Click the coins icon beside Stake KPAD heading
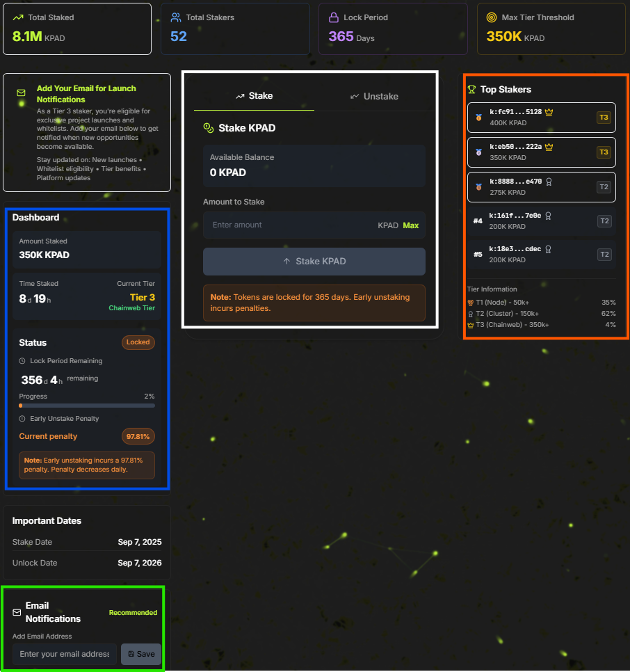This screenshot has height=672, width=630. (208, 128)
